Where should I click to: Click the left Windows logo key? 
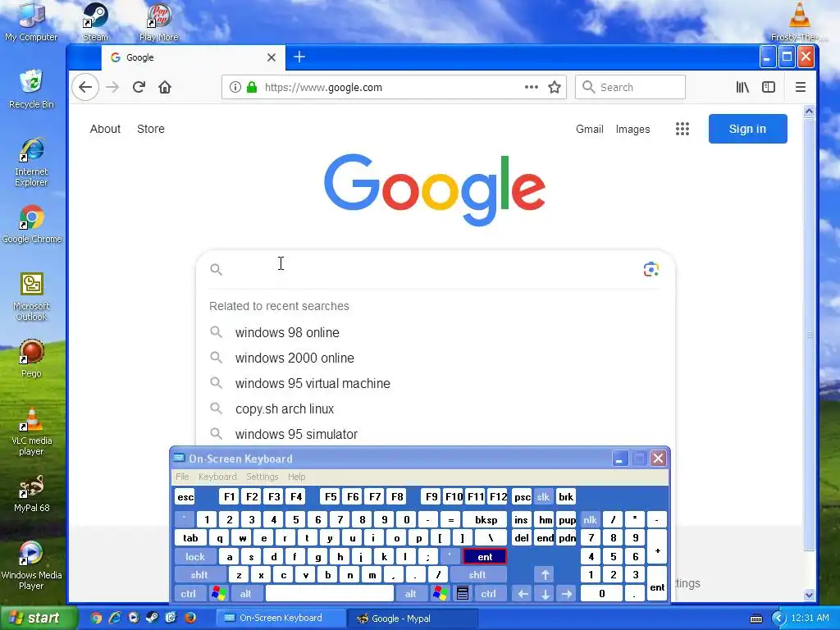coord(218,594)
